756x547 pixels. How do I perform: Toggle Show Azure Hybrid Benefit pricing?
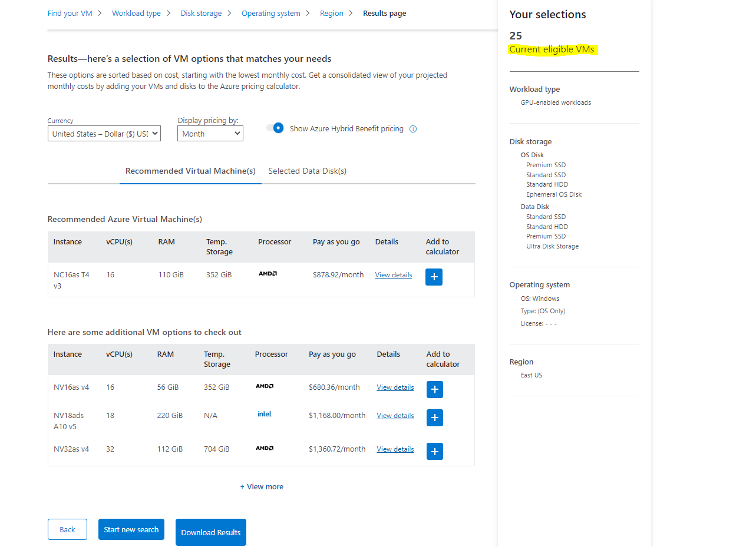point(275,128)
